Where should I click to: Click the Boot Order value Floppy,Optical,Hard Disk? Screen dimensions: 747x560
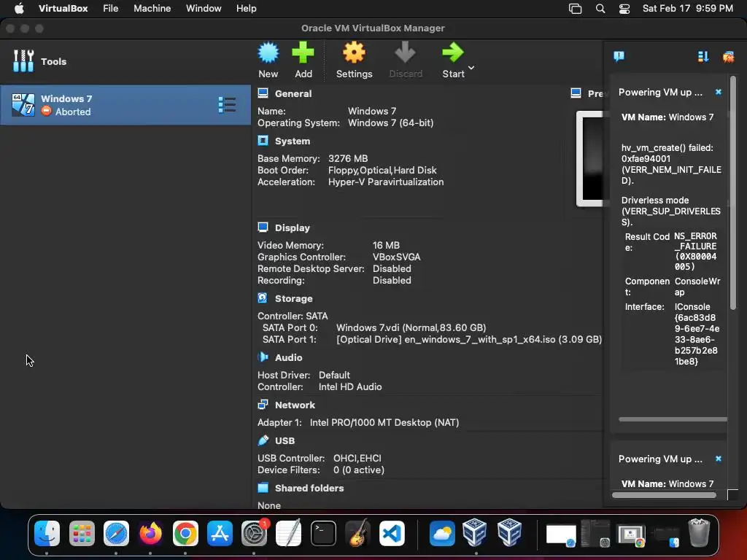pos(382,170)
